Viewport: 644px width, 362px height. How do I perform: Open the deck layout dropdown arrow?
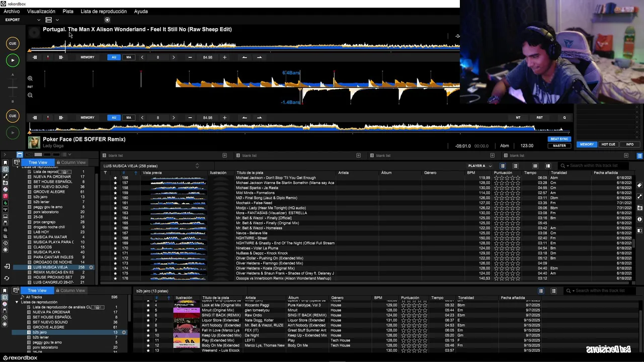57,20
